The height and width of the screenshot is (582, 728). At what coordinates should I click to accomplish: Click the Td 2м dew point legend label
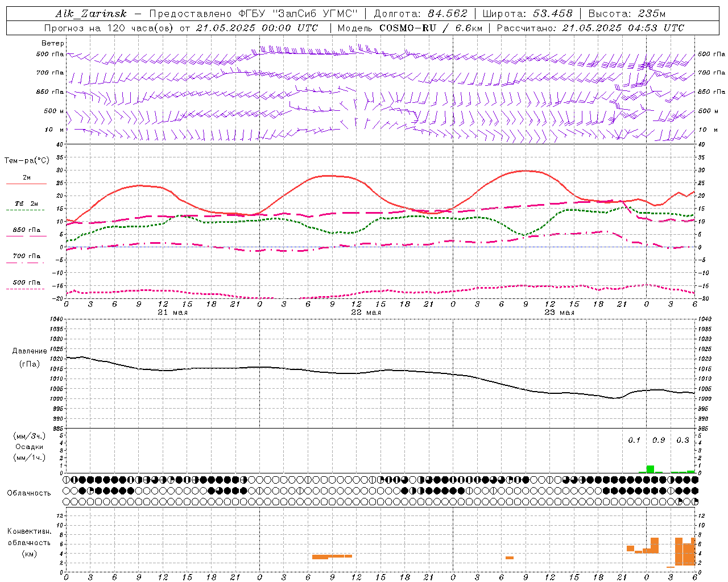tap(27, 203)
